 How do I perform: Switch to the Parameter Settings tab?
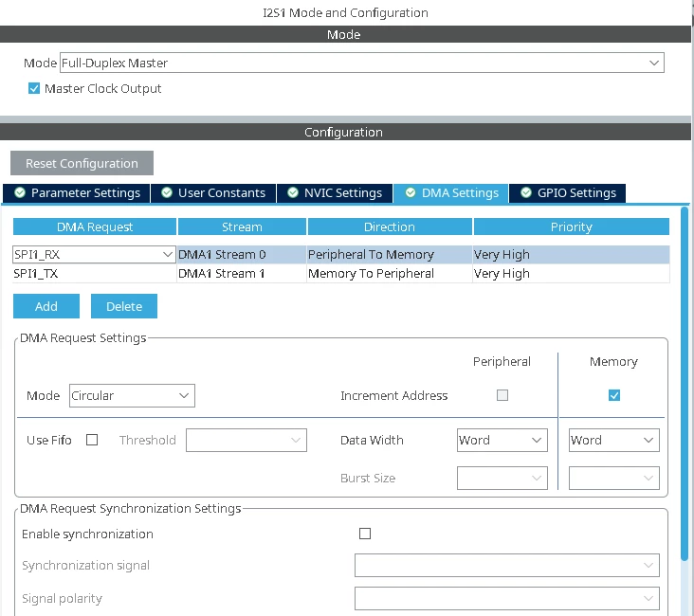click(x=77, y=193)
